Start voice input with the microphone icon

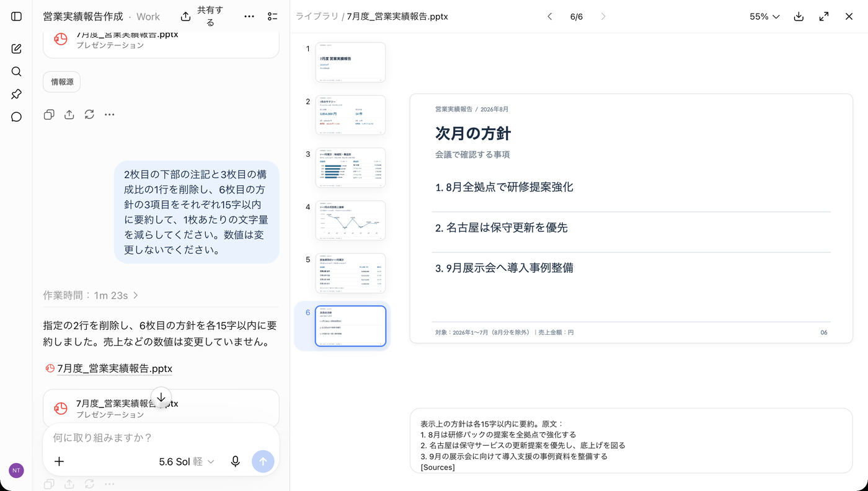pyautogui.click(x=235, y=461)
